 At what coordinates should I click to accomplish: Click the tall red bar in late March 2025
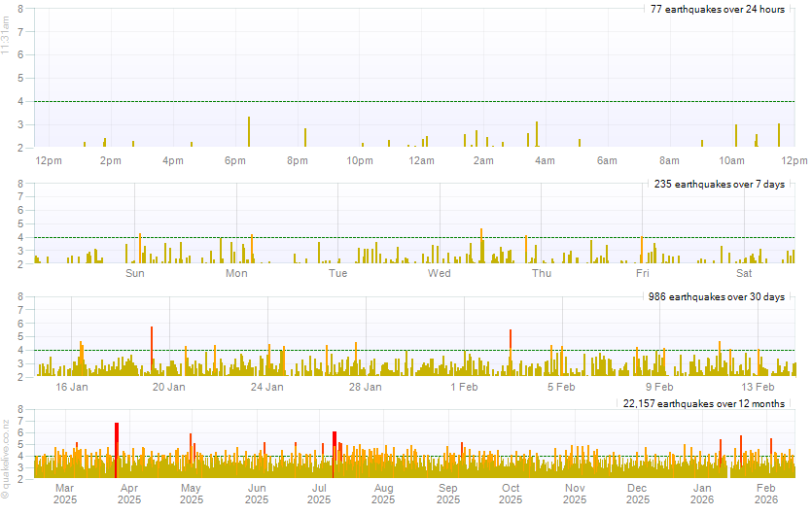point(117,449)
